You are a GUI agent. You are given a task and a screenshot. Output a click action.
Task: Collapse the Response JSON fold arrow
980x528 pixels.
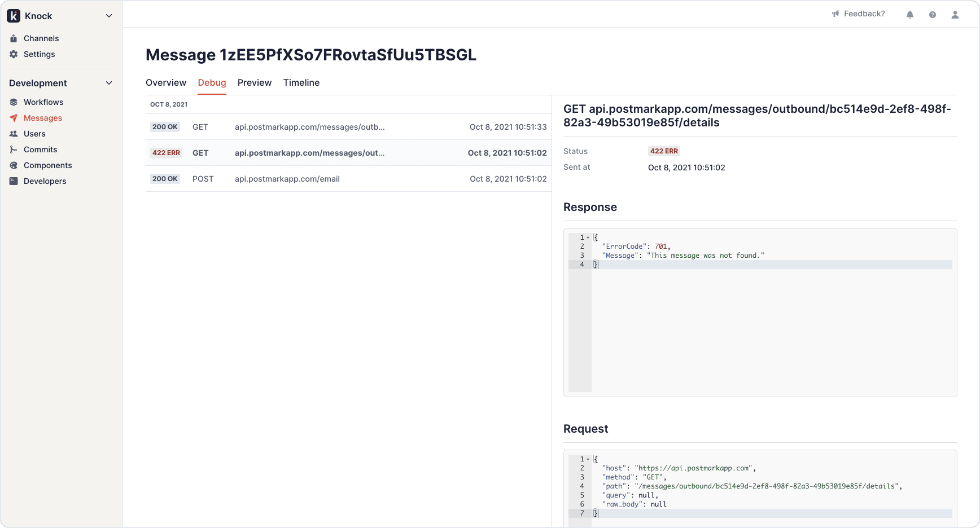(588, 237)
